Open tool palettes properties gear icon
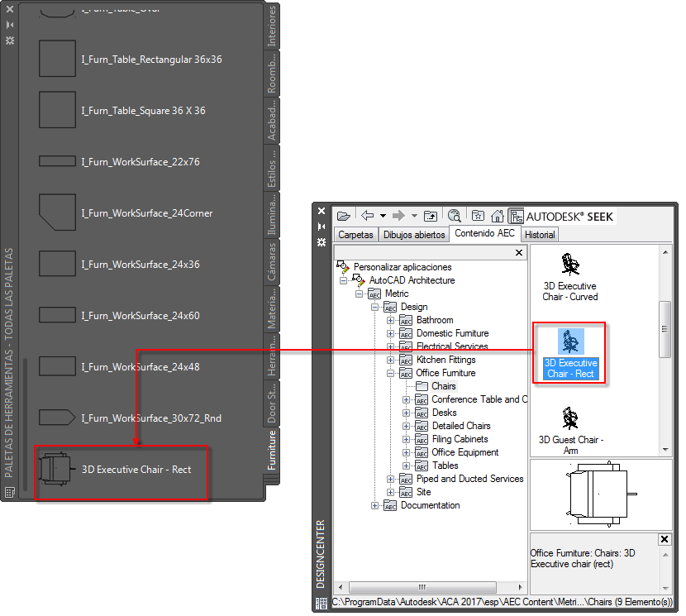Image resolution: width=686 pixels, height=616 pixels. pyautogui.click(x=10, y=41)
